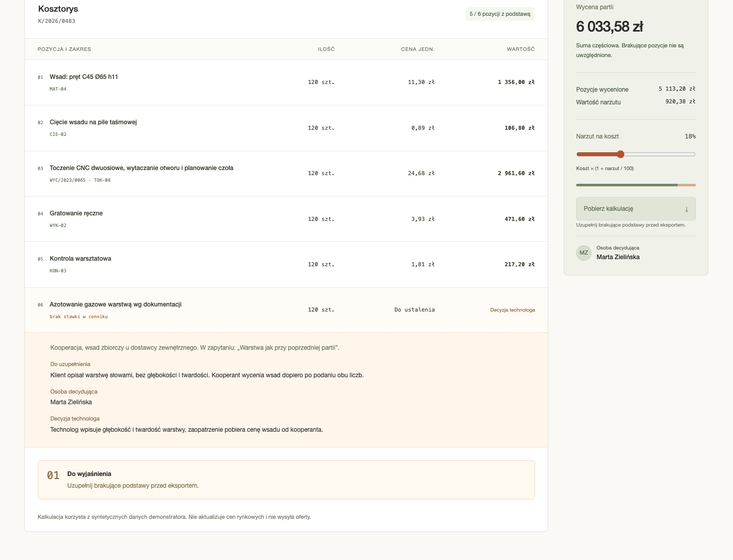Click the 106,80 zł value
Screen dimensions: 733x560
click(520, 128)
